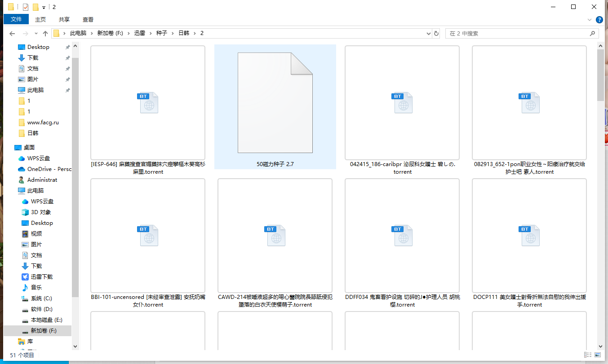Click the file list vertical scrollbar thumb

(x=600, y=75)
